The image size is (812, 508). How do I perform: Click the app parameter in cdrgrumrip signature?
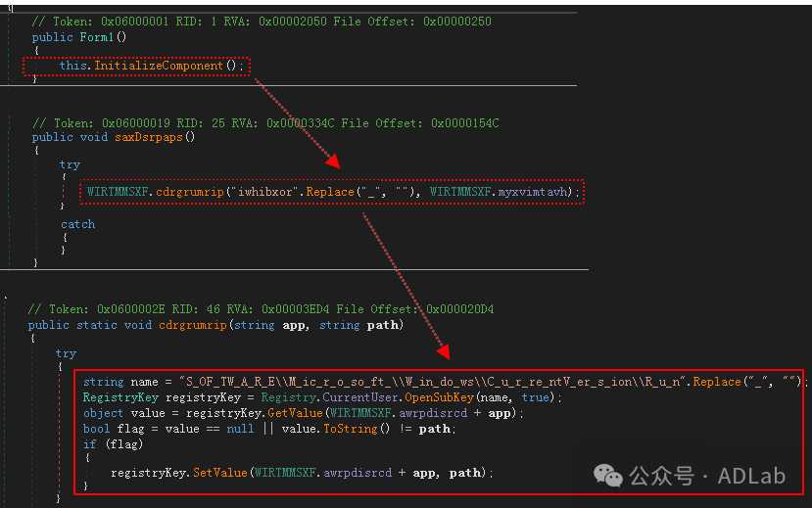[294, 325]
